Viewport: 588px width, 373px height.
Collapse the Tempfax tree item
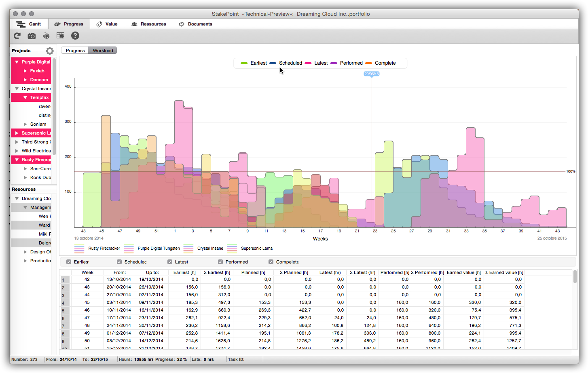tap(25, 97)
